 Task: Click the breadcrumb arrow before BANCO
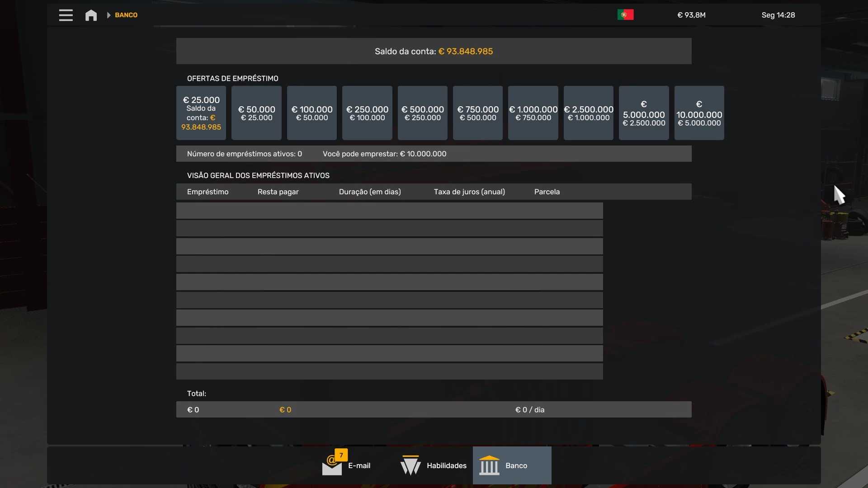(x=108, y=15)
